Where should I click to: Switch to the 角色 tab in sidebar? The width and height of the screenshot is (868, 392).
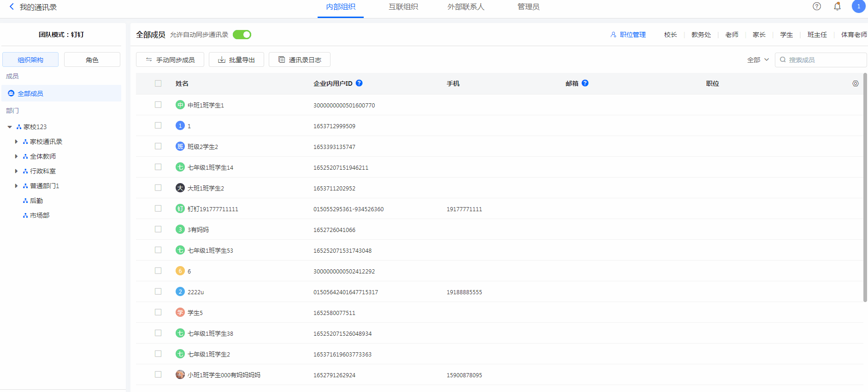click(92, 60)
